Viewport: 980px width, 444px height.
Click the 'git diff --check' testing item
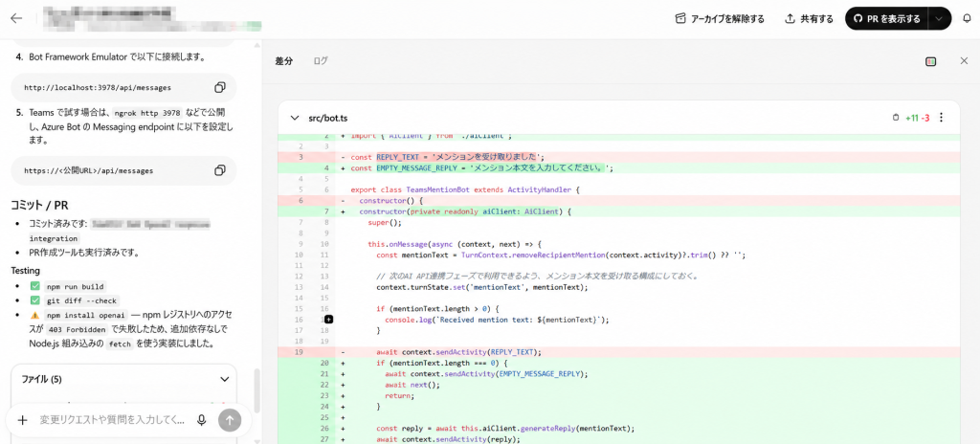click(81, 300)
